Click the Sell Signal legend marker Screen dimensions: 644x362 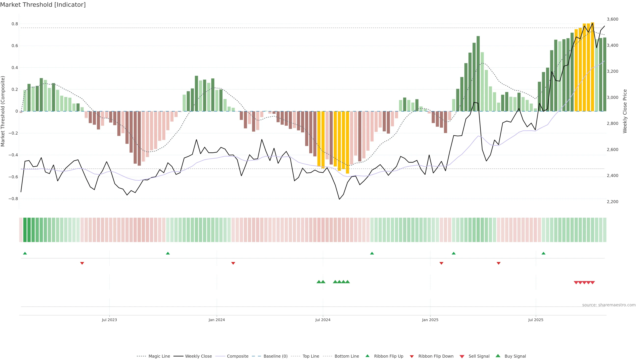pos(462,356)
